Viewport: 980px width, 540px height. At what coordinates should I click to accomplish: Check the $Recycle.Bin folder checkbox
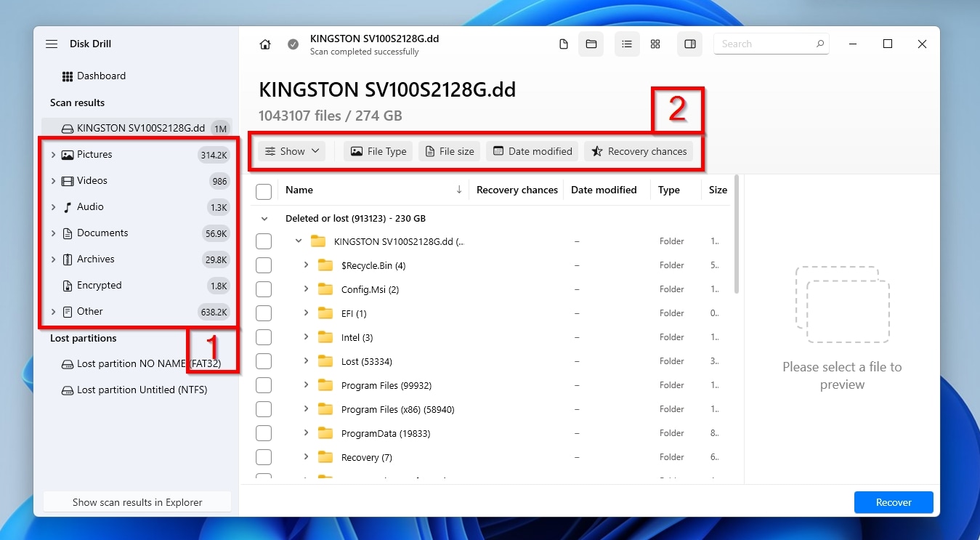click(264, 265)
